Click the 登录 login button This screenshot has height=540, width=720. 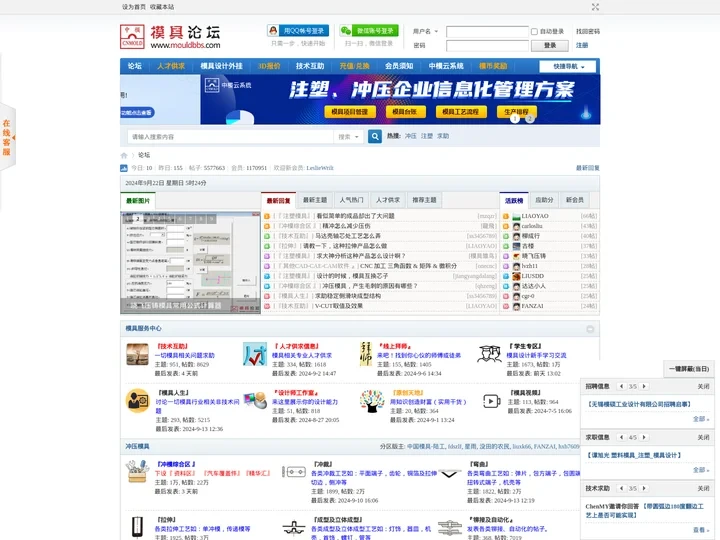click(x=550, y=45)
